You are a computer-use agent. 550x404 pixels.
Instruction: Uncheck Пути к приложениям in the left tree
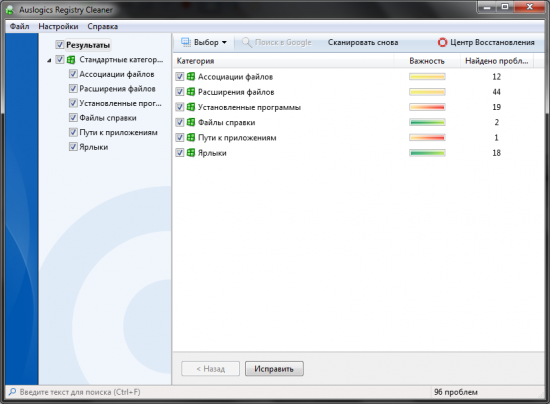tap(73, 132)
